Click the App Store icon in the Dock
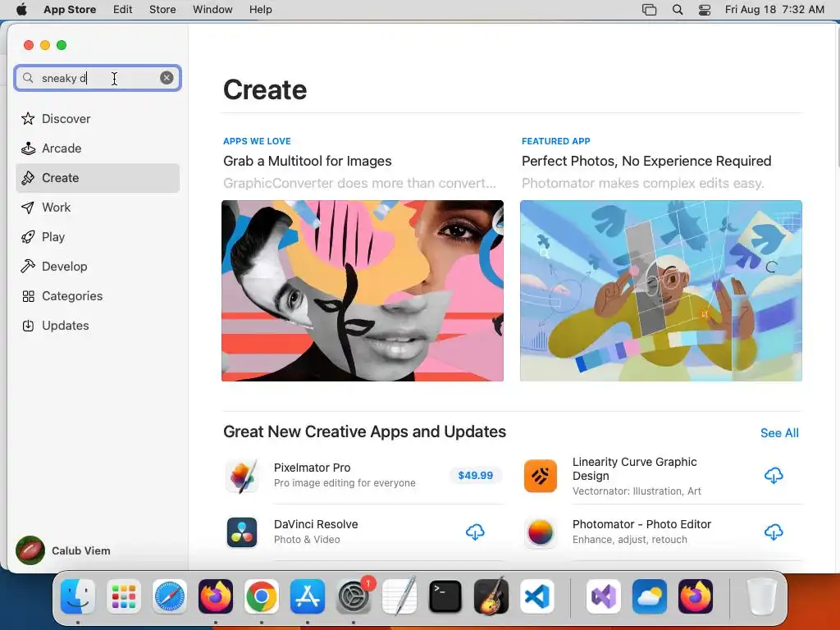The width and height of the screenshot is (840, 630). [x=308, y=596]
